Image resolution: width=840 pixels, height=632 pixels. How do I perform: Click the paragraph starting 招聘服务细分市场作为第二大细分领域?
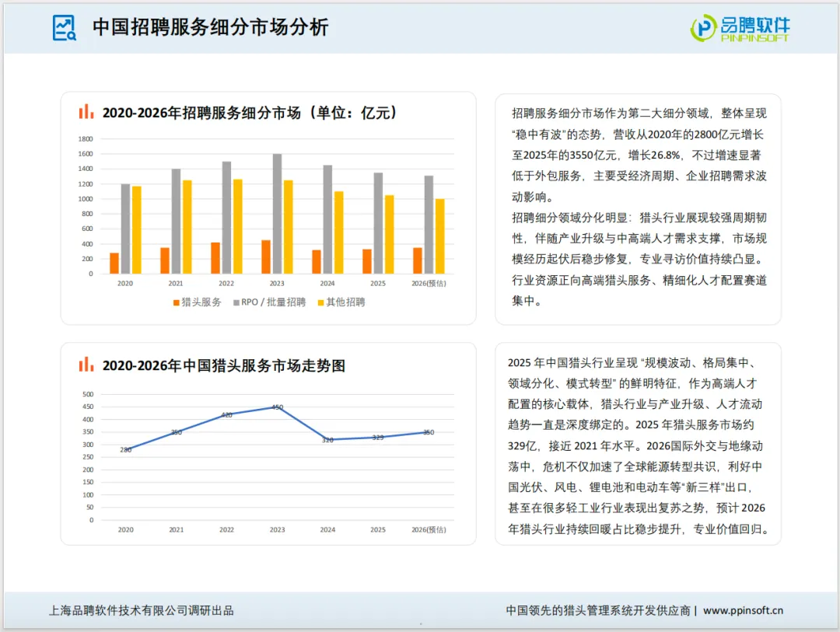(x=639, y=155)
